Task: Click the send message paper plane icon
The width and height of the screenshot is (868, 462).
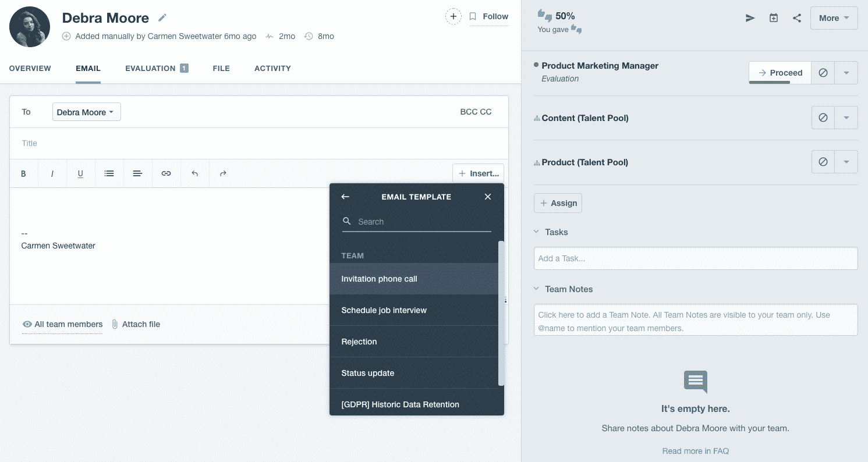Action: click(750, 18)
